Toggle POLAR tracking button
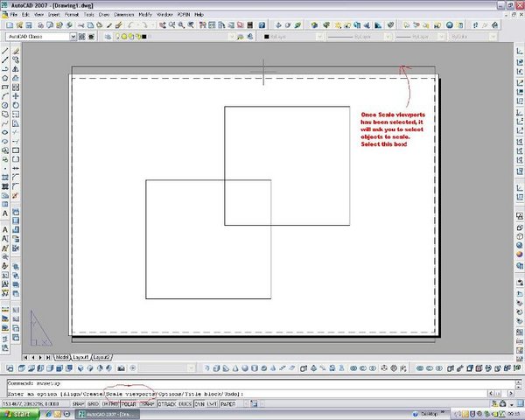525x420 pixels. [129, 404]
